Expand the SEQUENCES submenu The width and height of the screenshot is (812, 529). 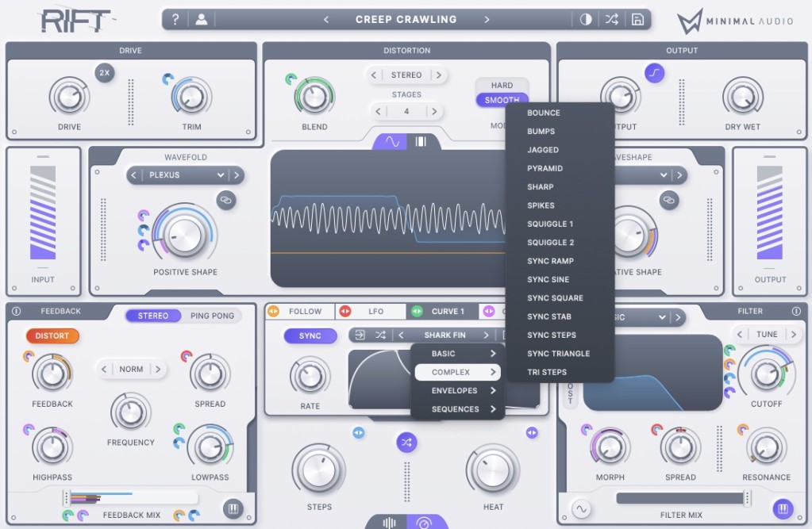[458, 409]
